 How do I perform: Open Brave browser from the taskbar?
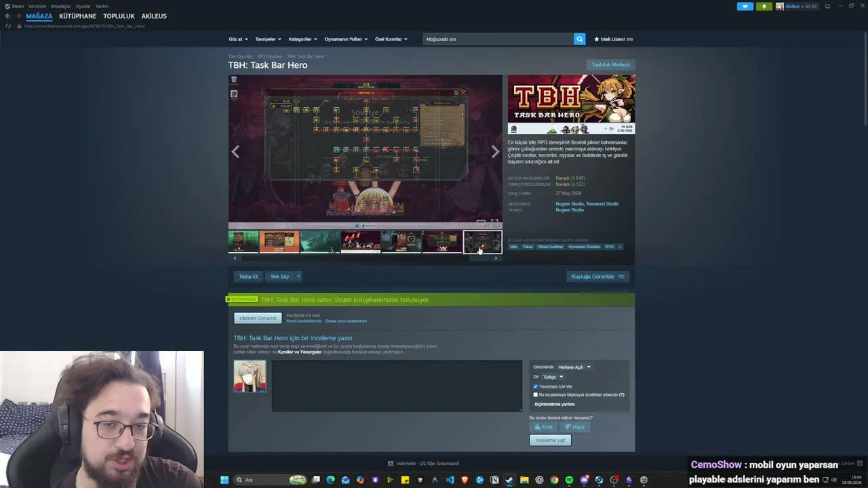[x=465, y=480]
